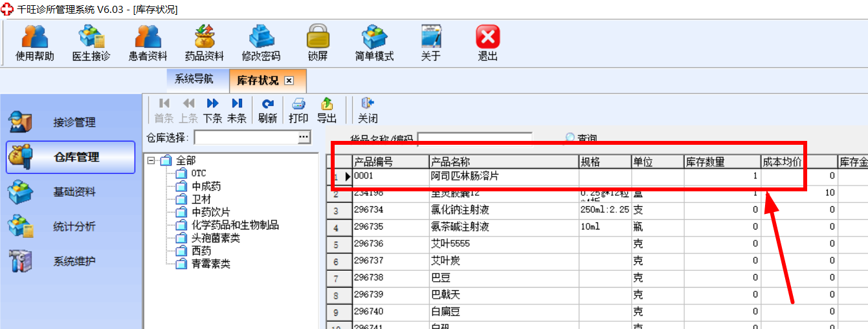This screenshot has height=329, width=868.
Task: Click the 库存数量 column header
Action: pyautogui.click(x=722, y=162)
